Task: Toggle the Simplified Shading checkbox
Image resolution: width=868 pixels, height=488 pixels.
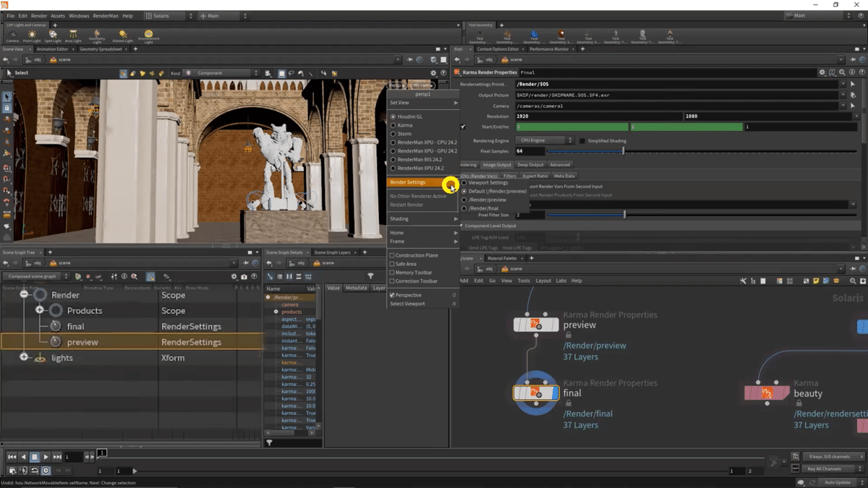Action: [x=582, y=141]
